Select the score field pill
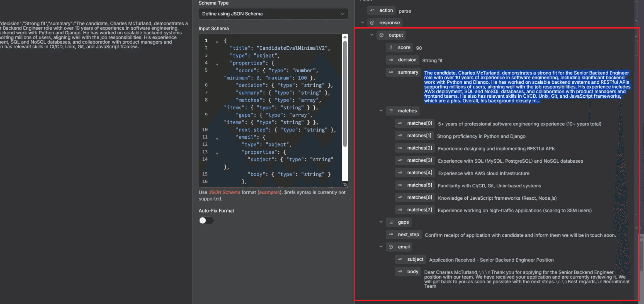This screenshot has height=304, width=644. (399, 48)
